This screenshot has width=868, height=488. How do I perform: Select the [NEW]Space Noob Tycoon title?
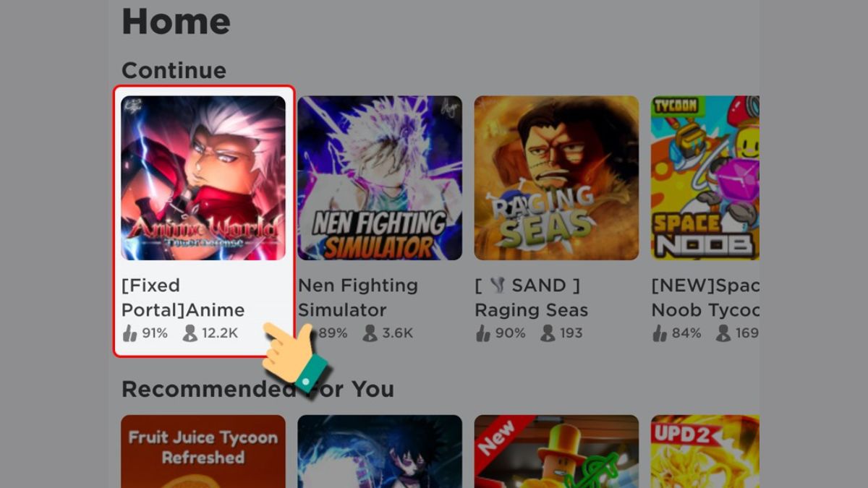click(705, 297)
